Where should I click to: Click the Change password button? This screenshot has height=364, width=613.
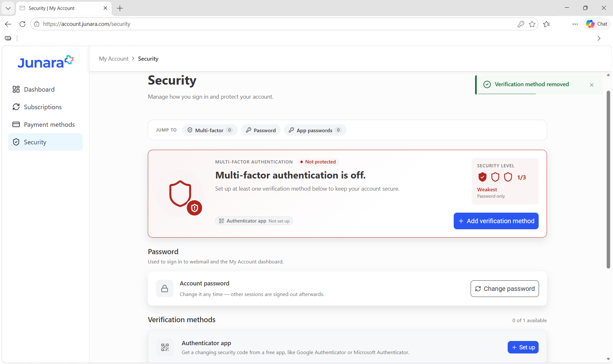[504, 289]
